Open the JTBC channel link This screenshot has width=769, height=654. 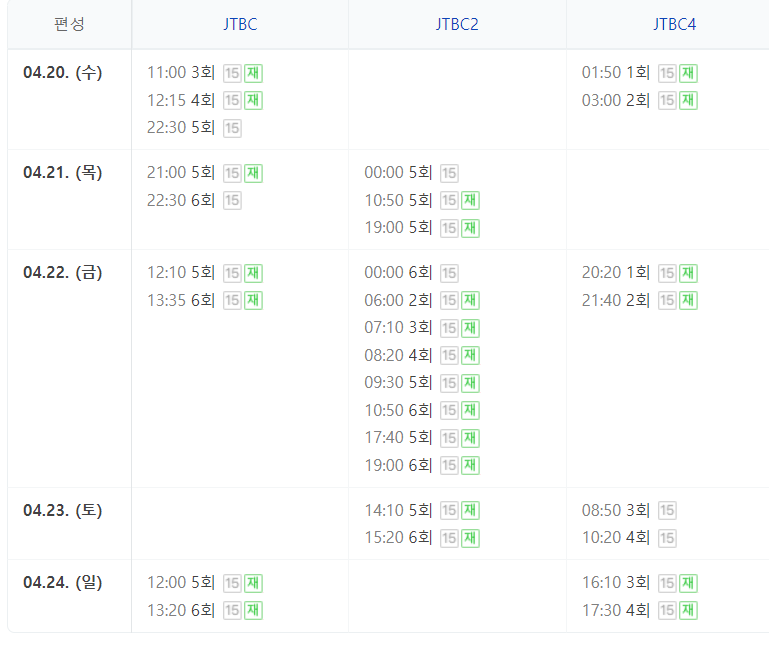[240, 24]
